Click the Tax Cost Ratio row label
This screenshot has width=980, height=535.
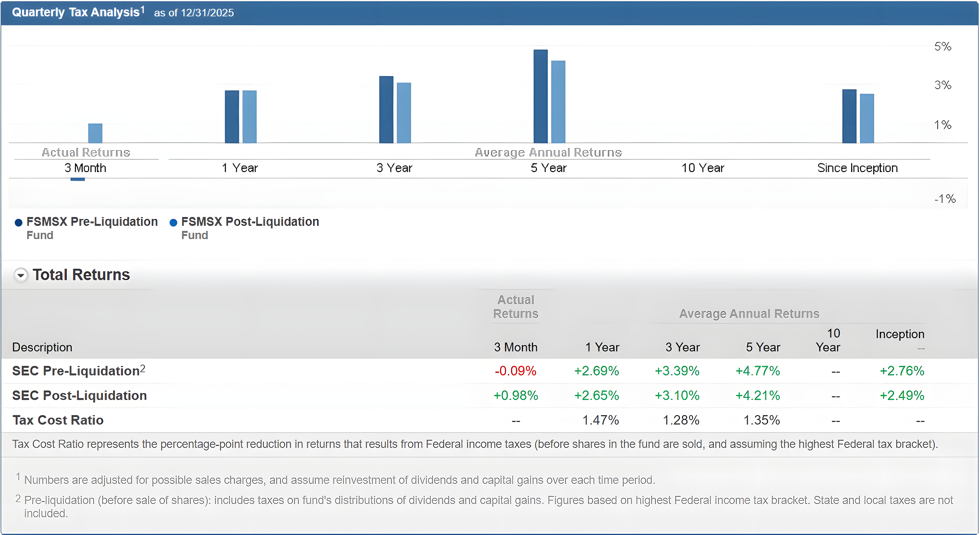coord(58,420)
